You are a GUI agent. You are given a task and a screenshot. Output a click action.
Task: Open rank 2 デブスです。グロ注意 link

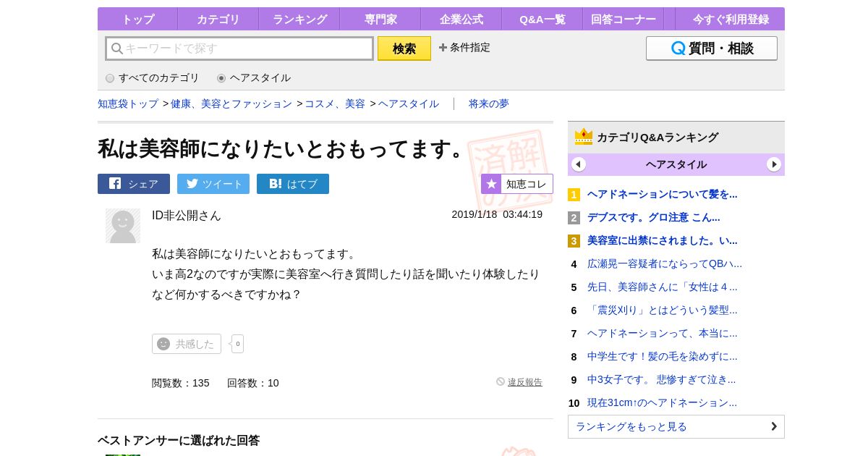(x=654, y=217)
